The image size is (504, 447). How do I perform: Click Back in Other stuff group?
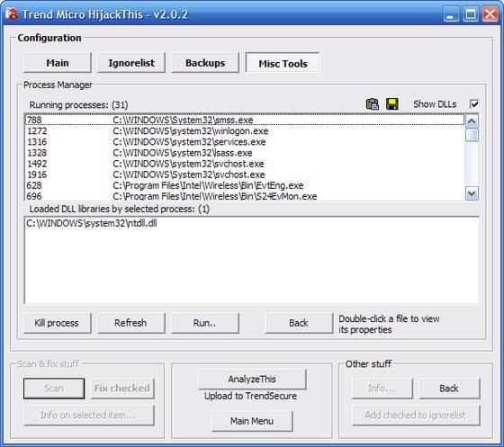click(x=449, y=389)
